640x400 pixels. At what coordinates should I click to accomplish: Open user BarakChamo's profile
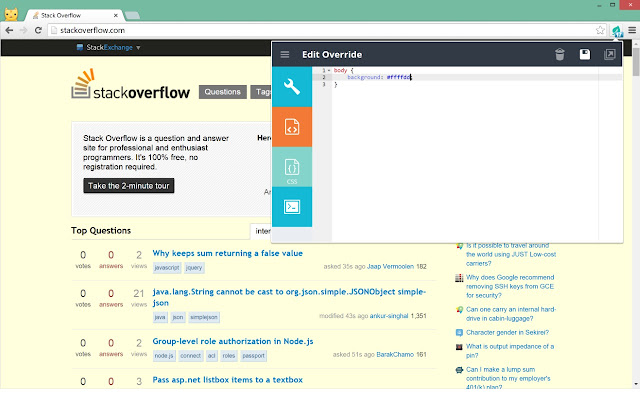coord(395,354)
